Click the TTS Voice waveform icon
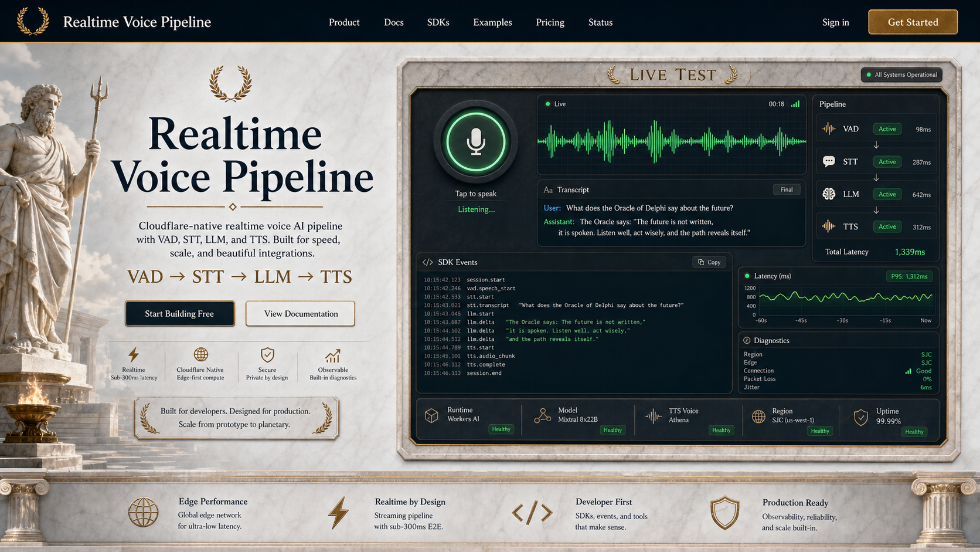The image size is (980, 552). 654,416
